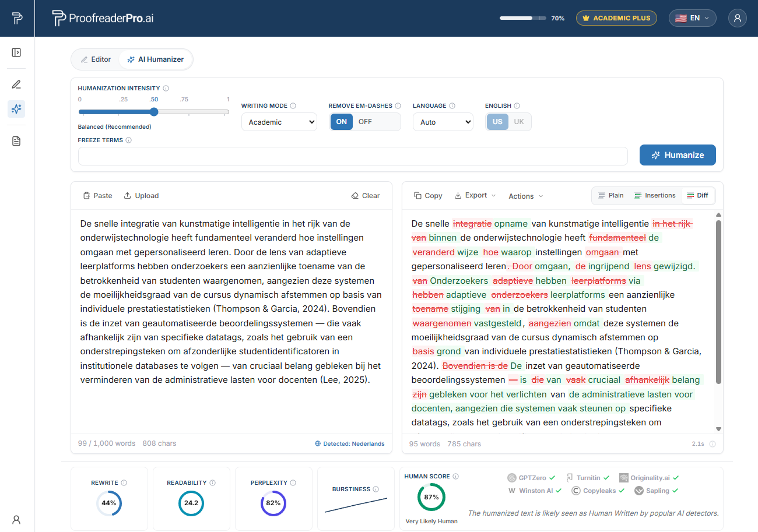Select the AI Humanizer sparkle sidebar icon
Screen dimensions: 758x532
click(x=16, y=108)
